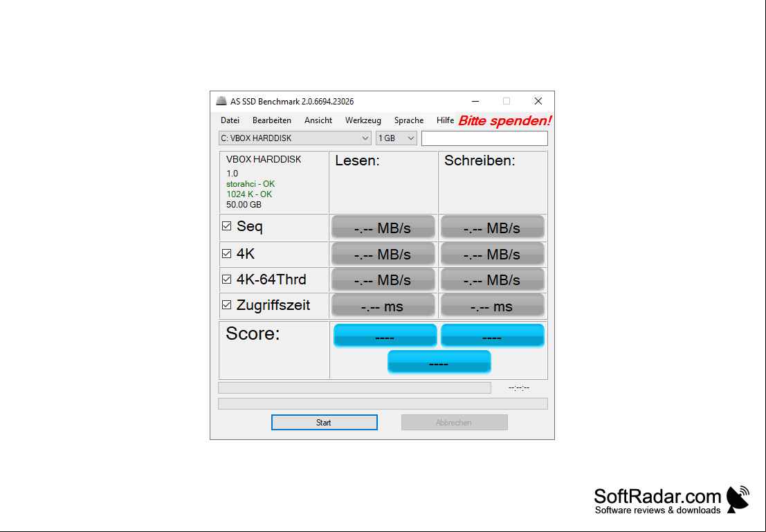The width and height of the screenshot is (766, 532).
Task: Focus the empty text field beside 1 GB
Action: [x=484, y=138]
